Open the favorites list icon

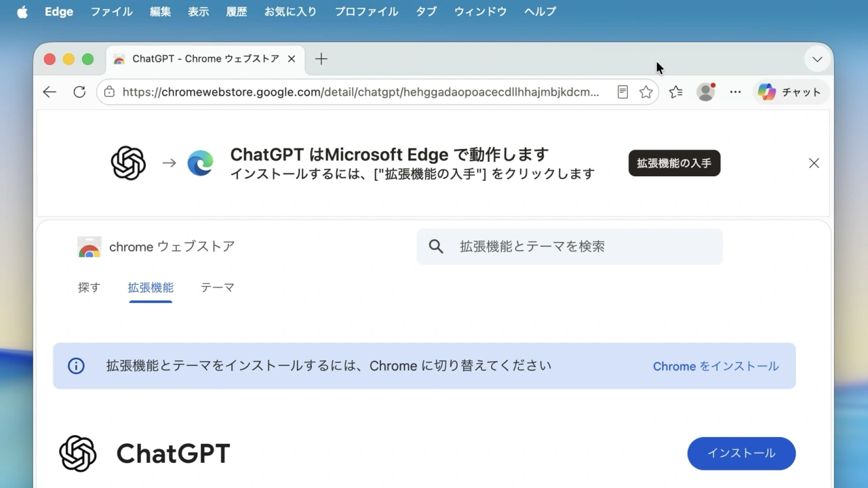tap(675, 92)
